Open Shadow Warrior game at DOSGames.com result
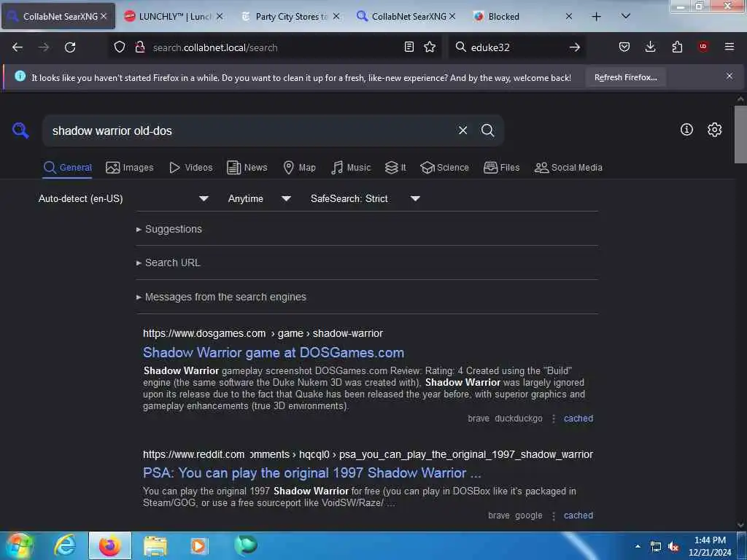The height and width of the screenshot is (560, 747). click(274, 352)
